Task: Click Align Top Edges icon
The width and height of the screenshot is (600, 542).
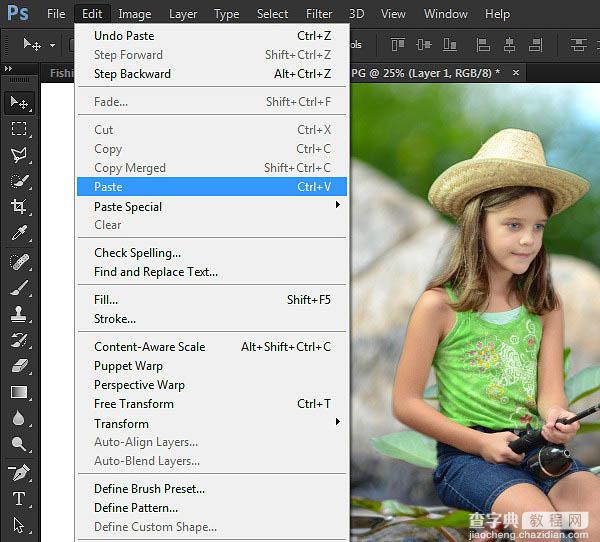Action: tap(398, 44)
